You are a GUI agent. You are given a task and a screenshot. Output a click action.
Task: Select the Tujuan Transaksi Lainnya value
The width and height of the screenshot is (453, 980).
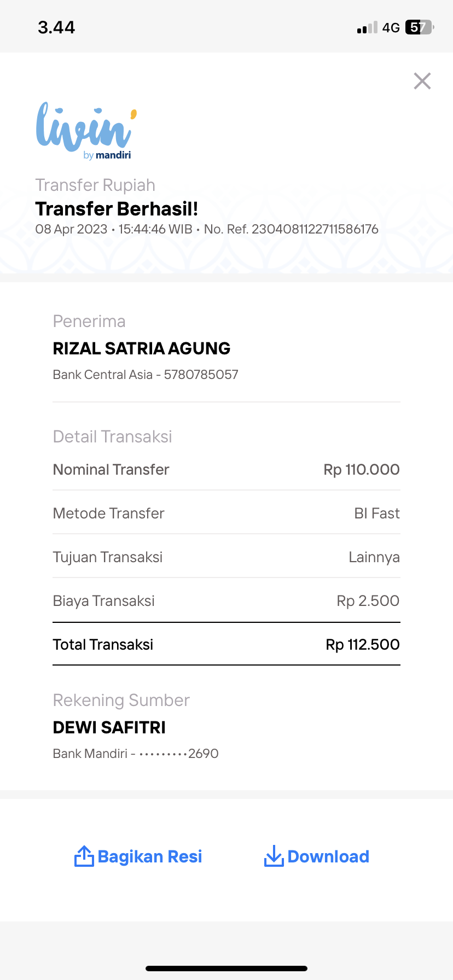(x=374, y=557)
